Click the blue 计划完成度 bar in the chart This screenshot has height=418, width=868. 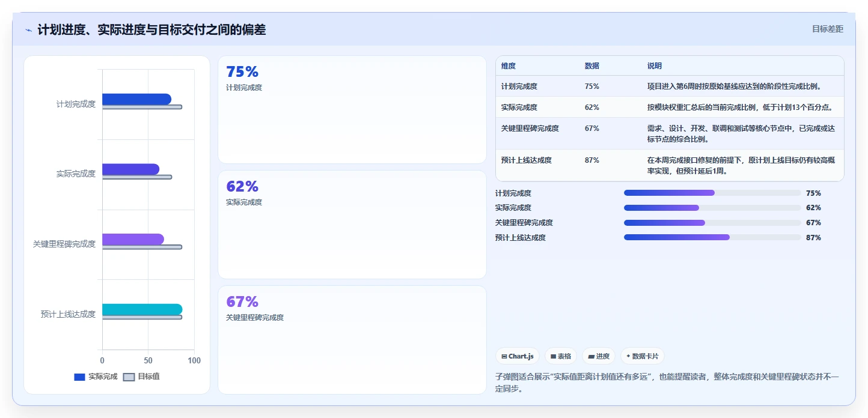click(x=136, y=99)
